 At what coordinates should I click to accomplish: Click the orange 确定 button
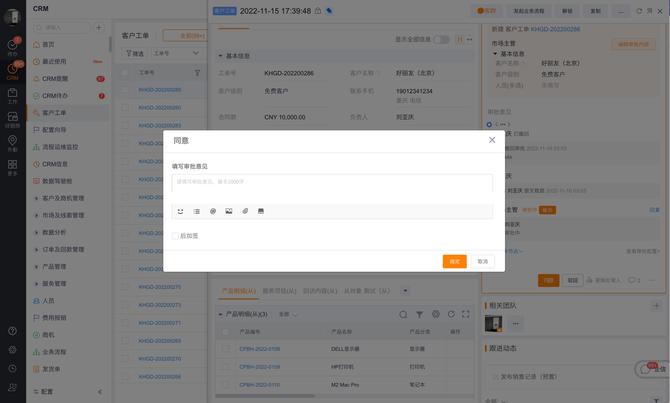pyautogui.click(x=454, y=261)
